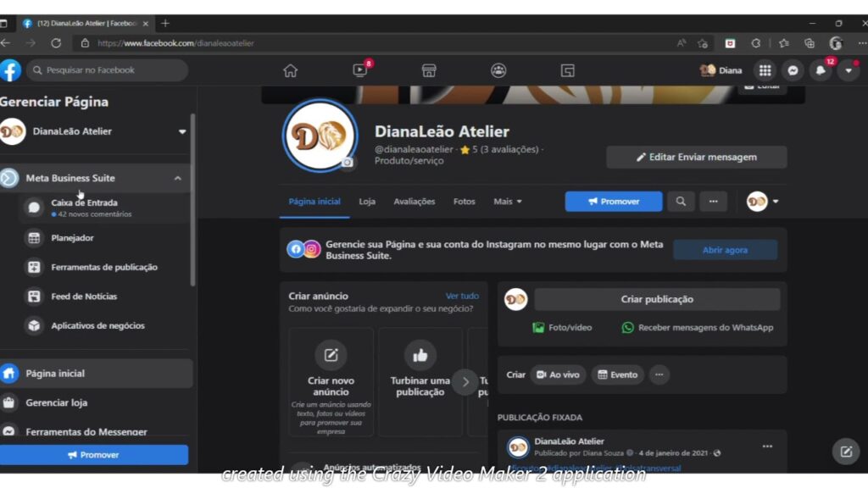The height and width of the screenshot is (488, 868).
Task: Select the Turbinar uma publicação card
Action: coord(420,382)
